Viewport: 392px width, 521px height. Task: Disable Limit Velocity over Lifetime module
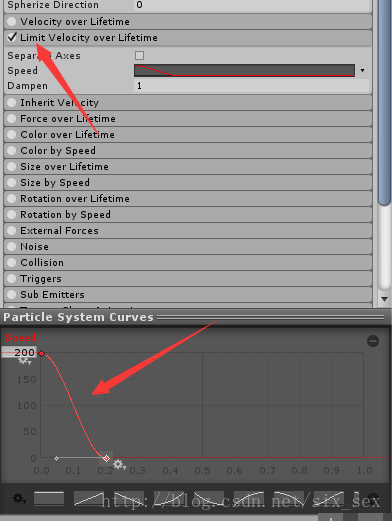12,37
